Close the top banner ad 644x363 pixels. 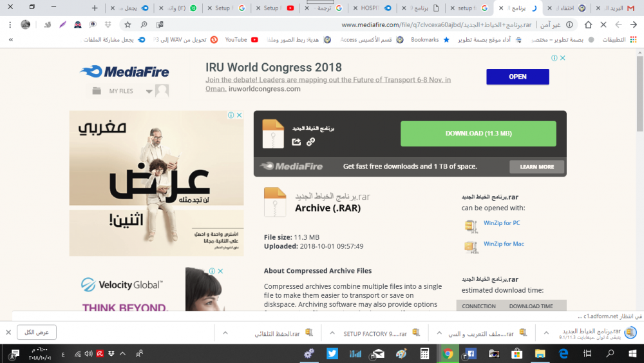(x=563, y=58)
